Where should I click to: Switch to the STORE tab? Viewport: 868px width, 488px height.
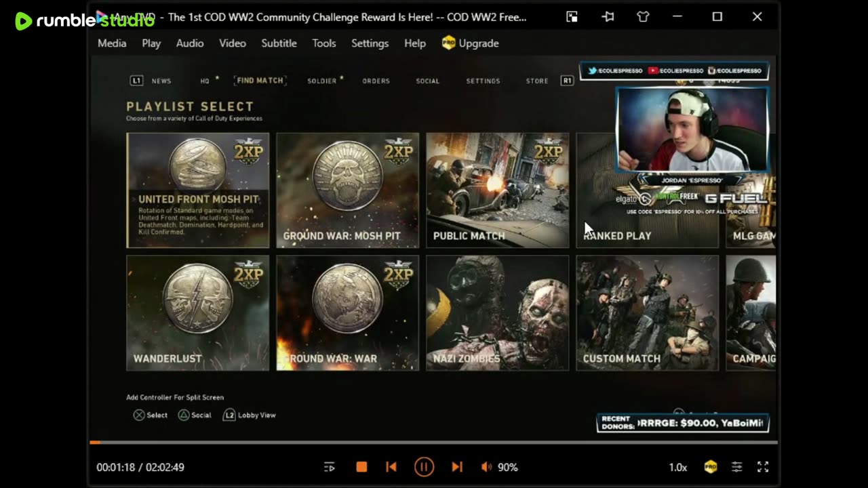(537, 81)
